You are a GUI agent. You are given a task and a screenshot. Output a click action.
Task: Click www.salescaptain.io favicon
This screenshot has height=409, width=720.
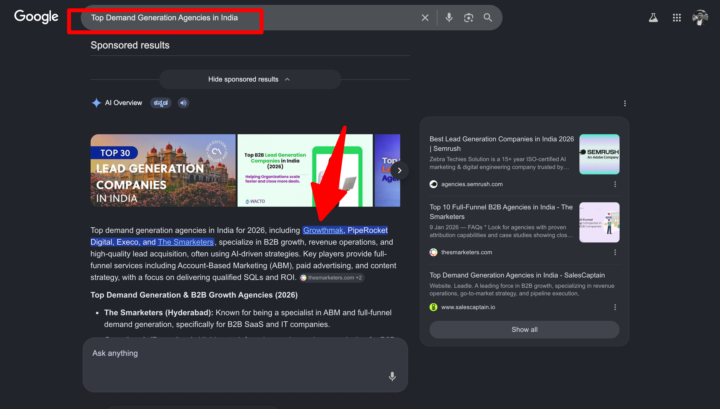pos(433,307)
